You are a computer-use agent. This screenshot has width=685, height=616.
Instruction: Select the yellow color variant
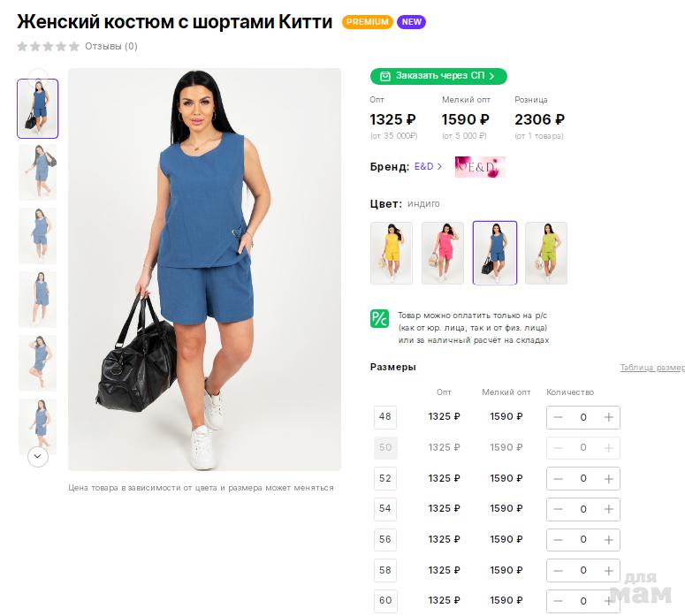(392, 253)
